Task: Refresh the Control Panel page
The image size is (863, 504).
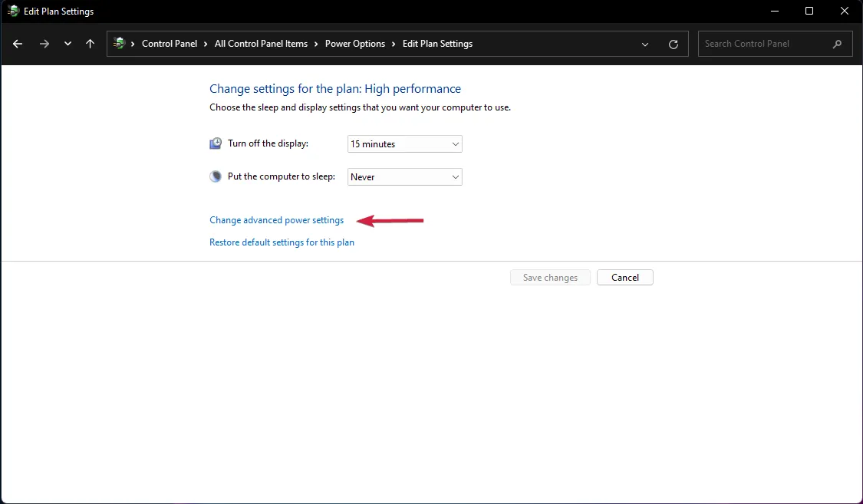Action: 674,44
